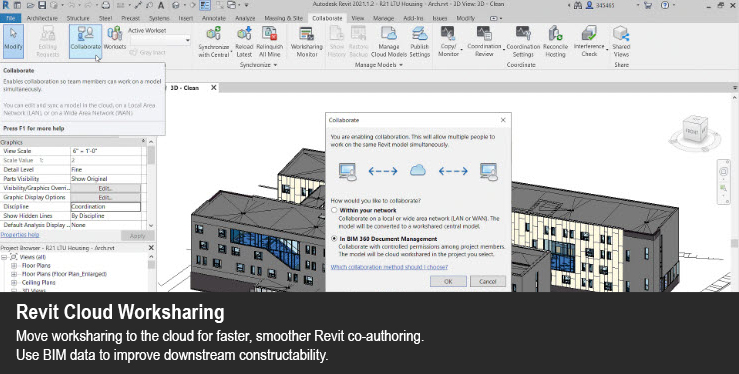Click the Open folder icon in quick access toolbar

31,5
